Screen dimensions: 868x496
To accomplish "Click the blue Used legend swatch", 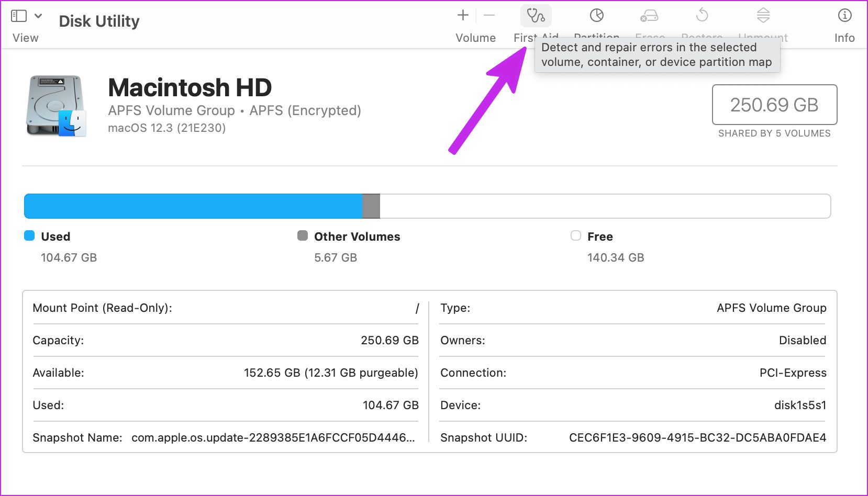I will [x=29, y=235].
